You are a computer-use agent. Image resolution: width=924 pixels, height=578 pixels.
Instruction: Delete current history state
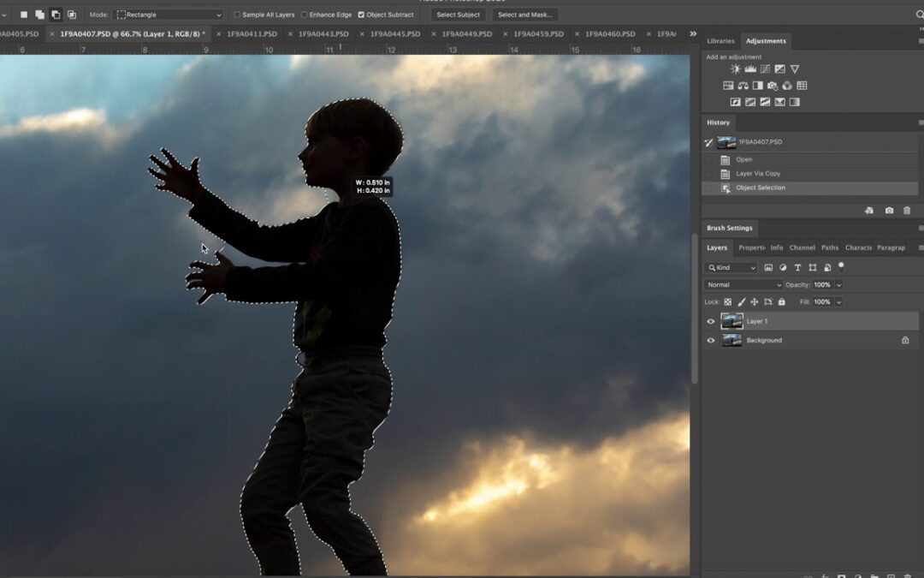pos(907,211)
